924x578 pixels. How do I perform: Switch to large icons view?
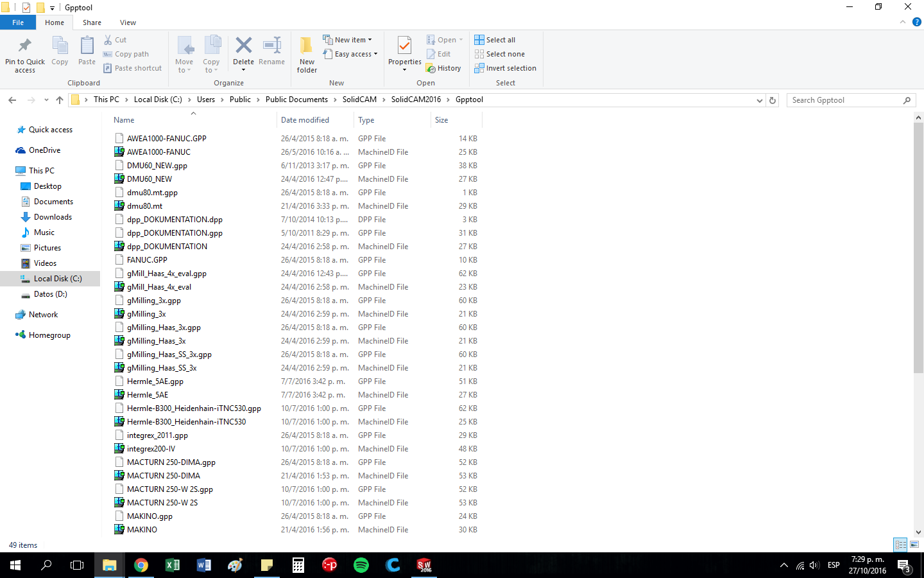[914, 545]
